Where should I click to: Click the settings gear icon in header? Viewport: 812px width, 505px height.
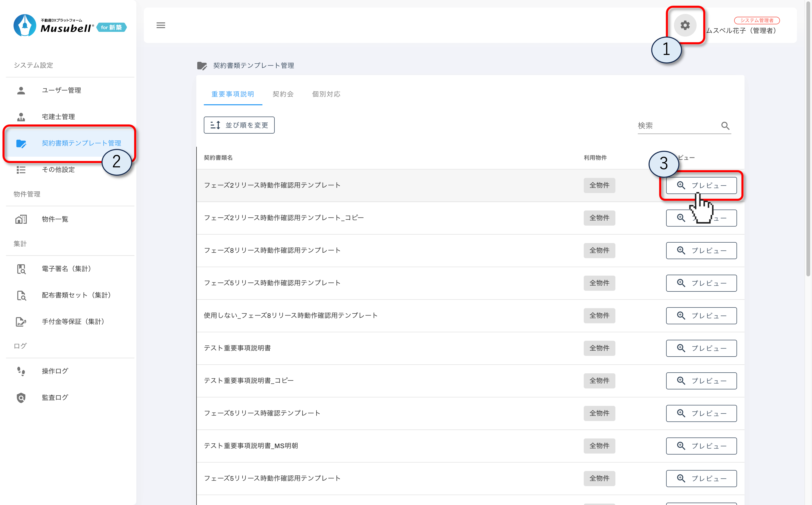click(685, 25)
